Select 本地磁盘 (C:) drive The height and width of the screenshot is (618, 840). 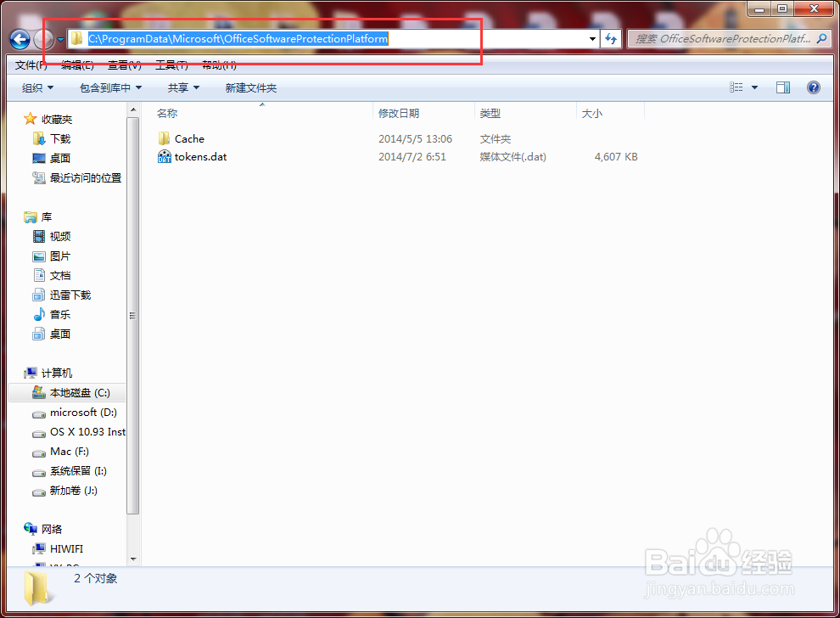coord(80,393)
